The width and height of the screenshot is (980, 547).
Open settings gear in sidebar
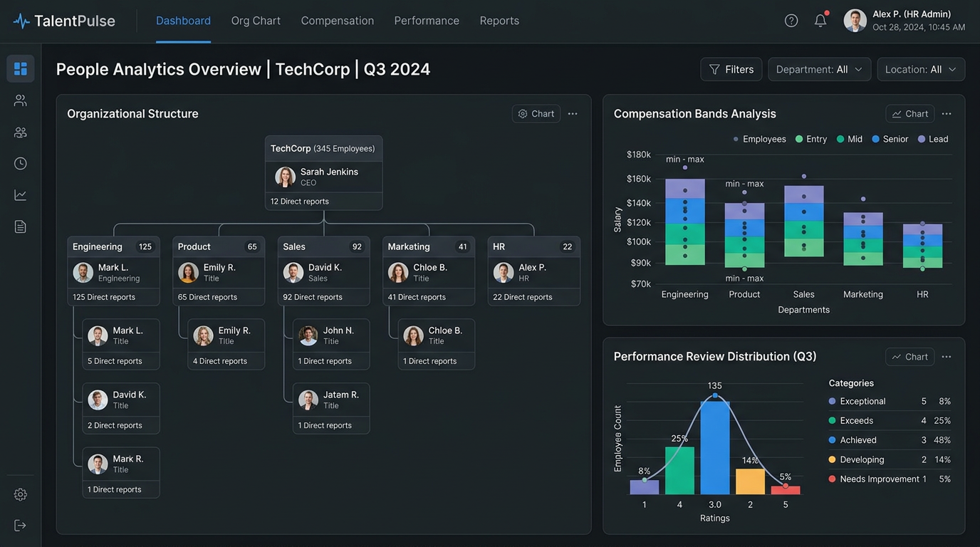(21, 494)
